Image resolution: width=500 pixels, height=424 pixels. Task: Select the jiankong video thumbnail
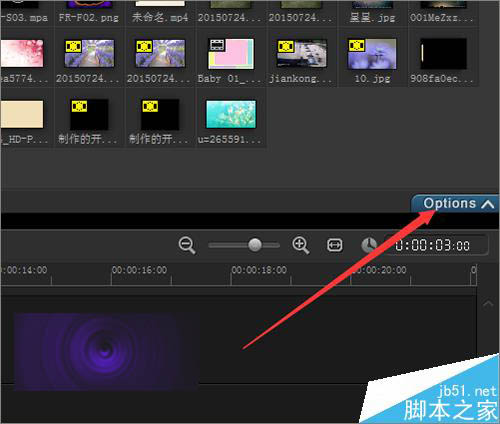(302, 54)
